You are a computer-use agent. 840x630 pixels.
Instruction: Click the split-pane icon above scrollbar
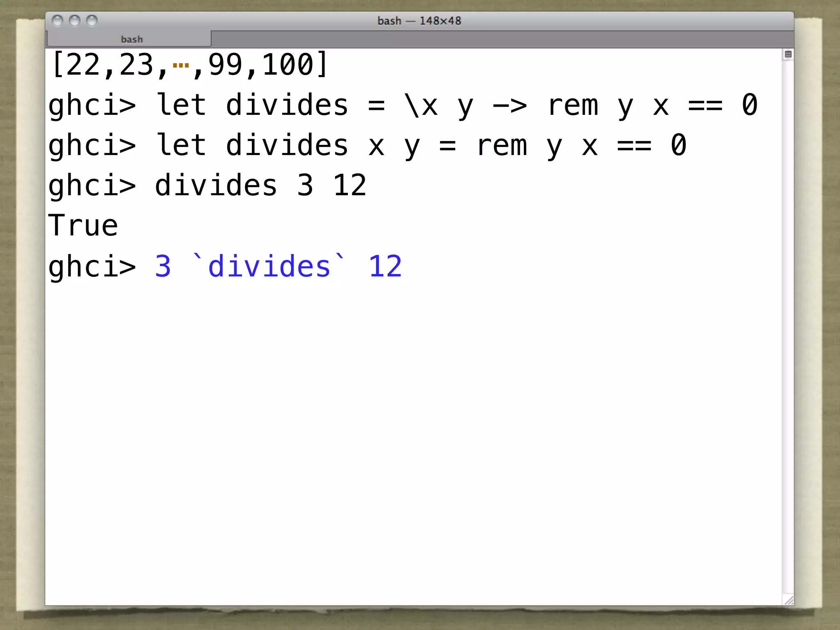[x=788, y=55]
